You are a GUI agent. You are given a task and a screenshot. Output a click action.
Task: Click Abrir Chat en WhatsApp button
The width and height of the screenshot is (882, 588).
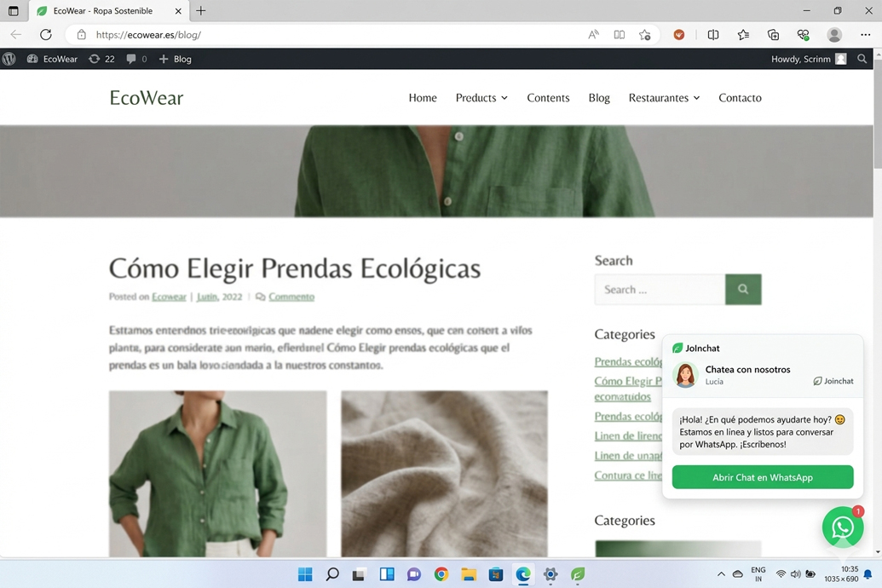pyautogui.click(x=762, y=477)
